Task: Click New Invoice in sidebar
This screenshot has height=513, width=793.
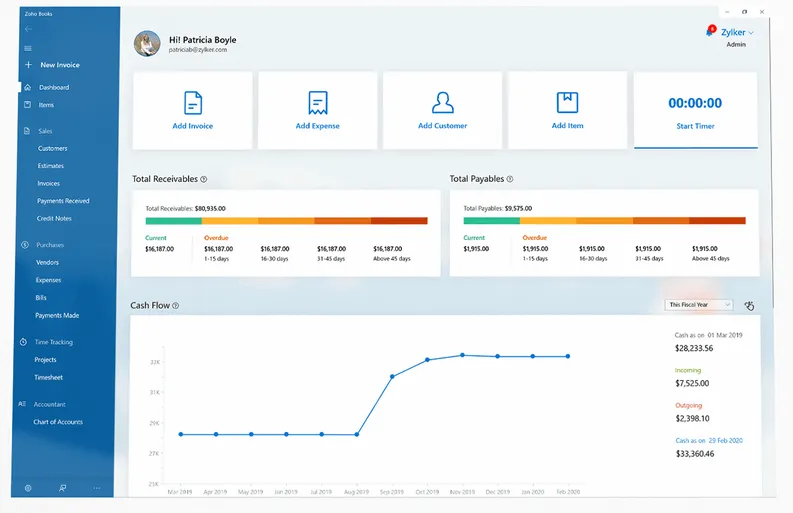Action: pos(60,65)
